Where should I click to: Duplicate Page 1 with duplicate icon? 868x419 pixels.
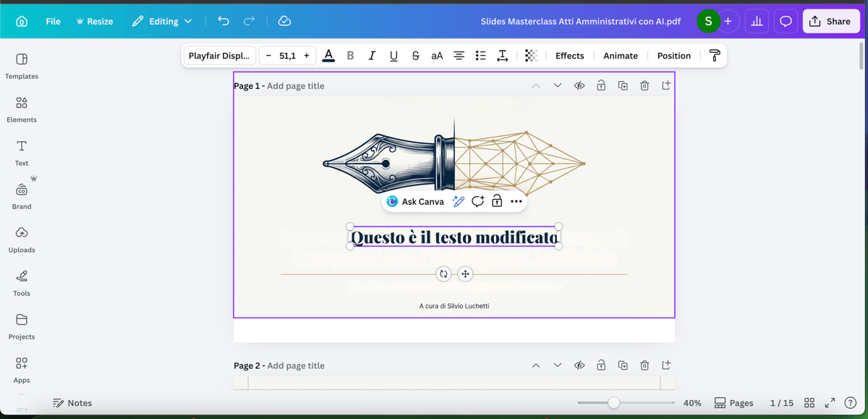623,85
